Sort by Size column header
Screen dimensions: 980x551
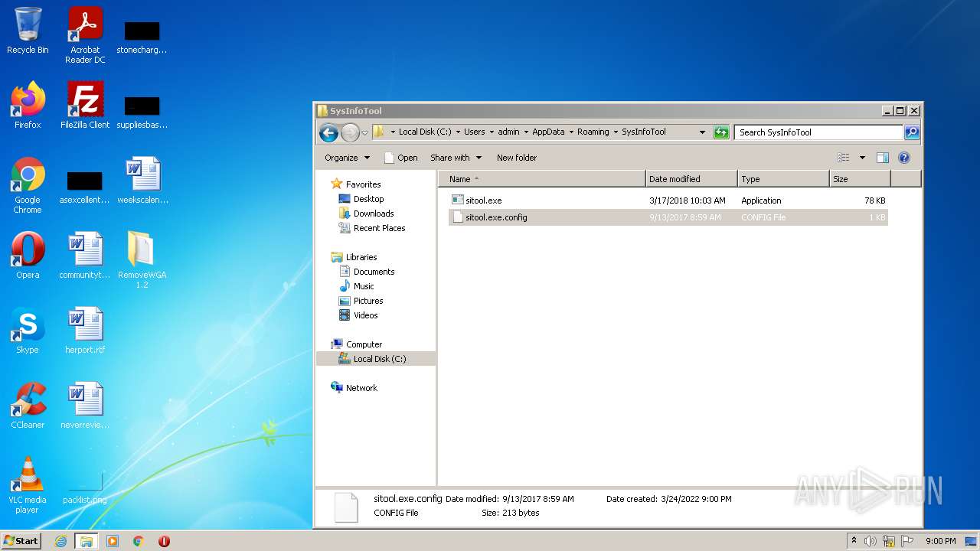coord(860,179)
